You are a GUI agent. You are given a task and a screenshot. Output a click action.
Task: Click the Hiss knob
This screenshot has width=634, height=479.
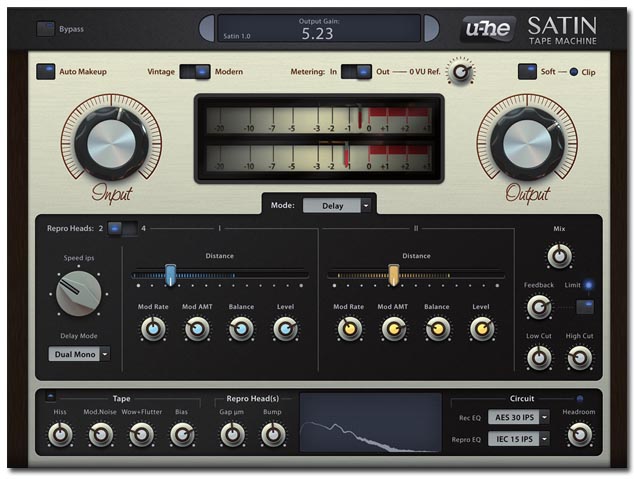click(x=60, y=435)
